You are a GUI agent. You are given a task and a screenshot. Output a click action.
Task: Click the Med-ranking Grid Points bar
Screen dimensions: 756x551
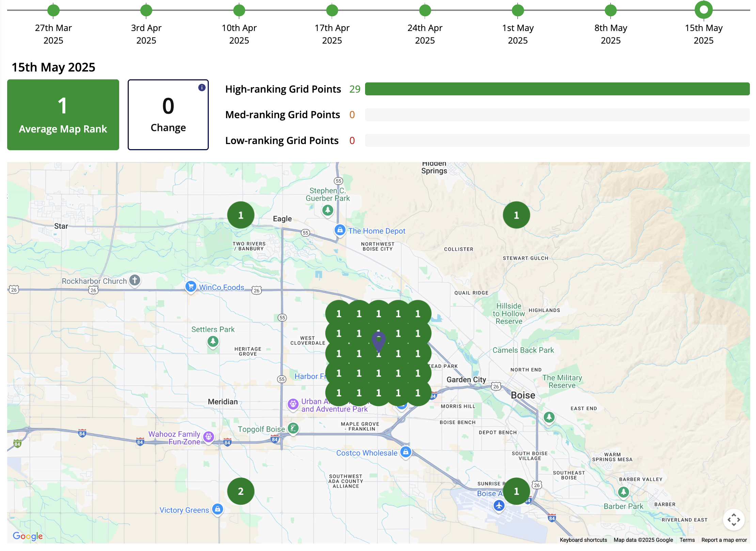[x=557, y=115]
